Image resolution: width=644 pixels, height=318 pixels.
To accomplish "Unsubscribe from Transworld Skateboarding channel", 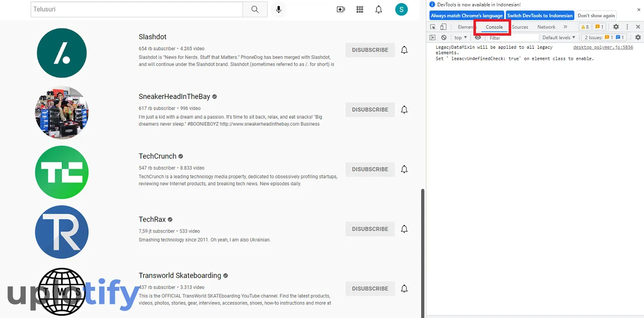I will 370,288.
